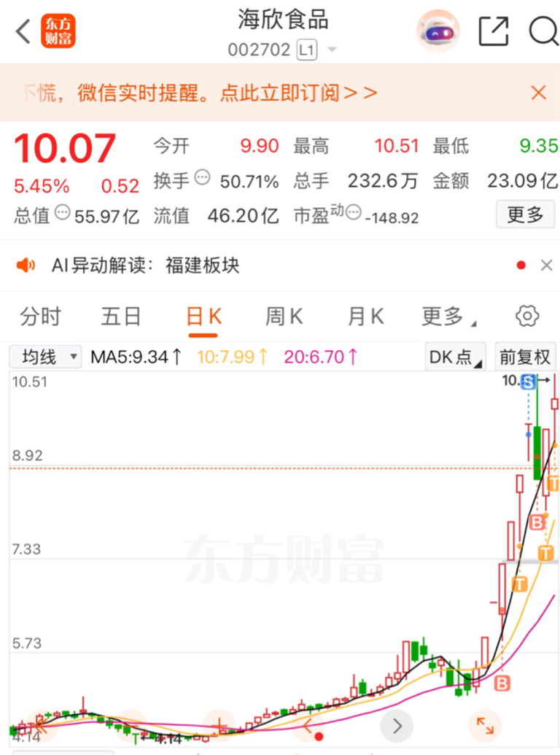Switch to the 分时 tab

[x=40, y=317]
